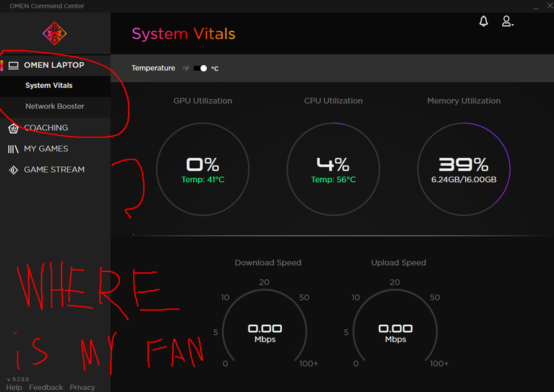Click the laptop icon beside OMEN LAPTOP
Screen dimensions: 554x392
pos(13,65)
